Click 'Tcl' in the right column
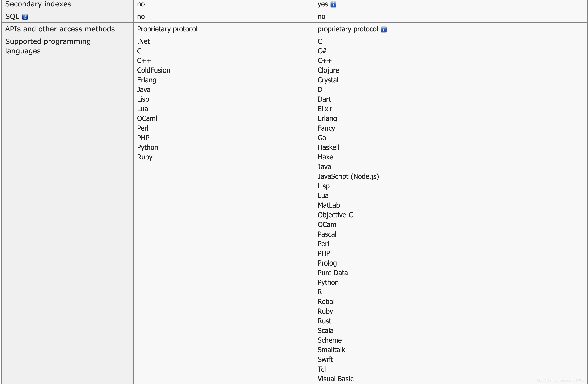 [322, 369]
